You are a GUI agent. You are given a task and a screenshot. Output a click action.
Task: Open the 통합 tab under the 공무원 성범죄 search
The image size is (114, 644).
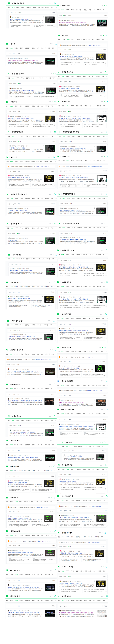7,389
